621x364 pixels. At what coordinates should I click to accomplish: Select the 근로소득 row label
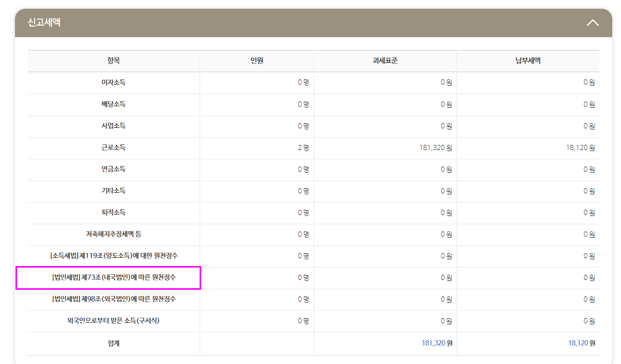(113, 147)
